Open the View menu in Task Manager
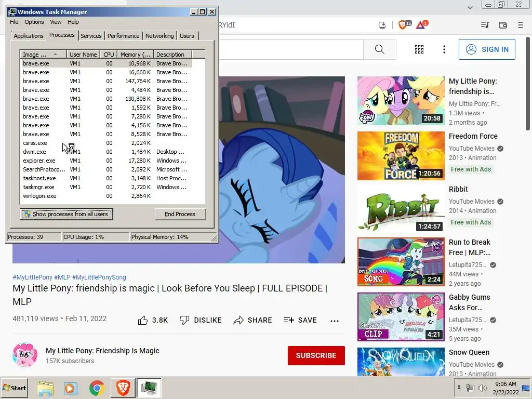The width and height of the screenshot is (532, 399). click(56, 22)
